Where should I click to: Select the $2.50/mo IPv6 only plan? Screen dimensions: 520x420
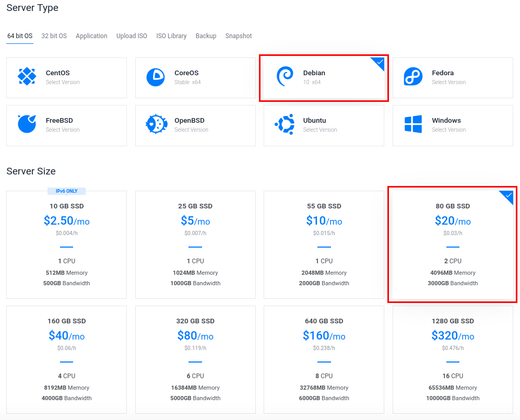point(66,244)
